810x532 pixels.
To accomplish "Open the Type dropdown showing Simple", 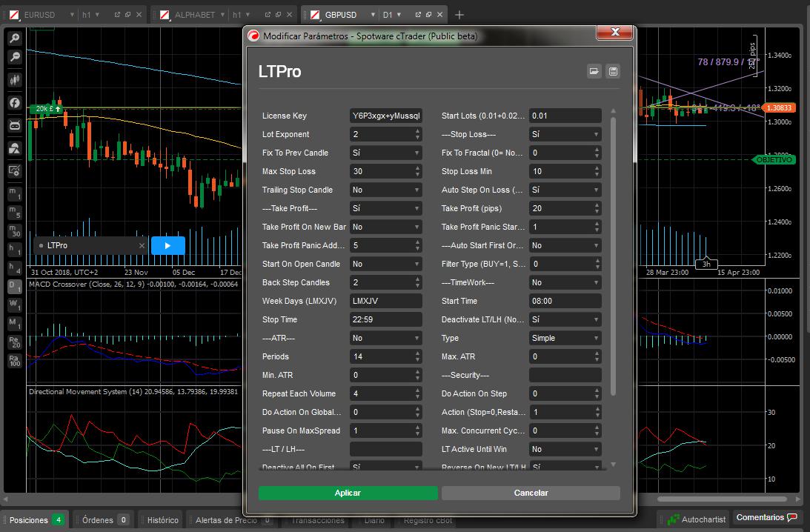I will coord(565,338).
